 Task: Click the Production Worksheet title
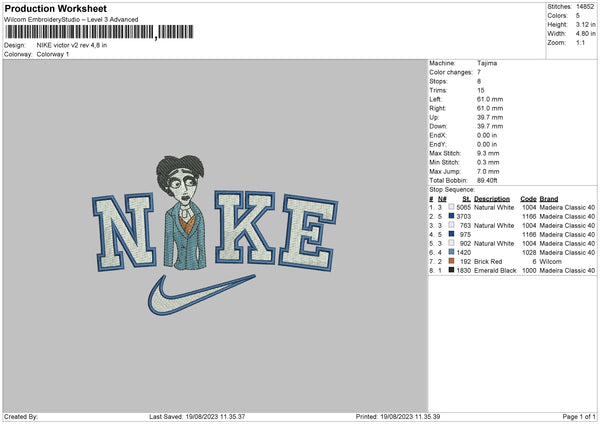click(x=55, y=8)
